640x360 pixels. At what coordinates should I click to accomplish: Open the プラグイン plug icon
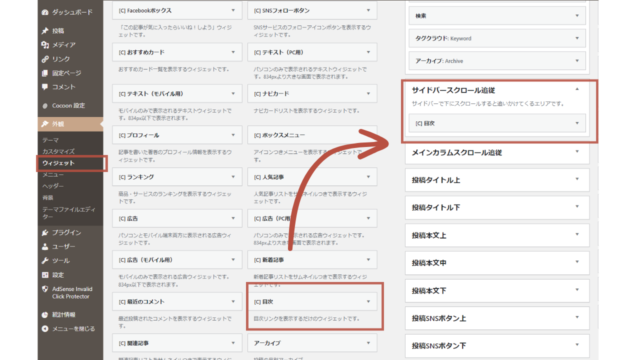click(45, 233)
